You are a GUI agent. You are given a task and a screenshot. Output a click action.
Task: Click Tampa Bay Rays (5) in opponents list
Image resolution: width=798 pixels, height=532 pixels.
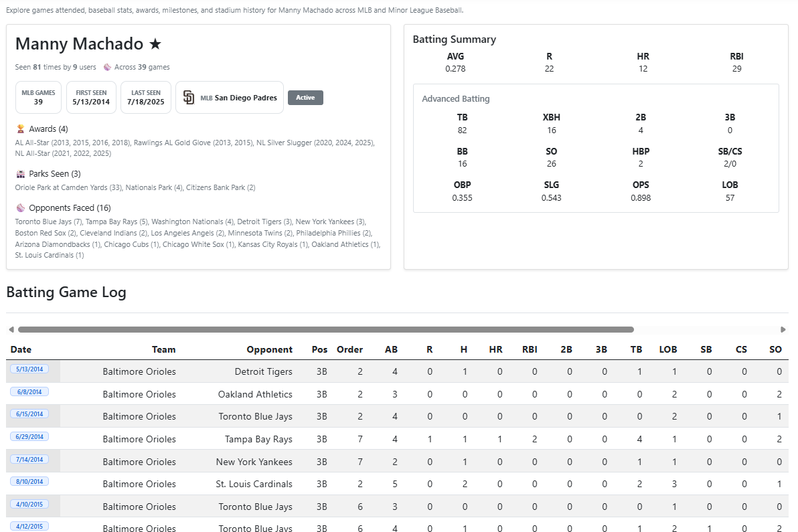coord(116,221)
